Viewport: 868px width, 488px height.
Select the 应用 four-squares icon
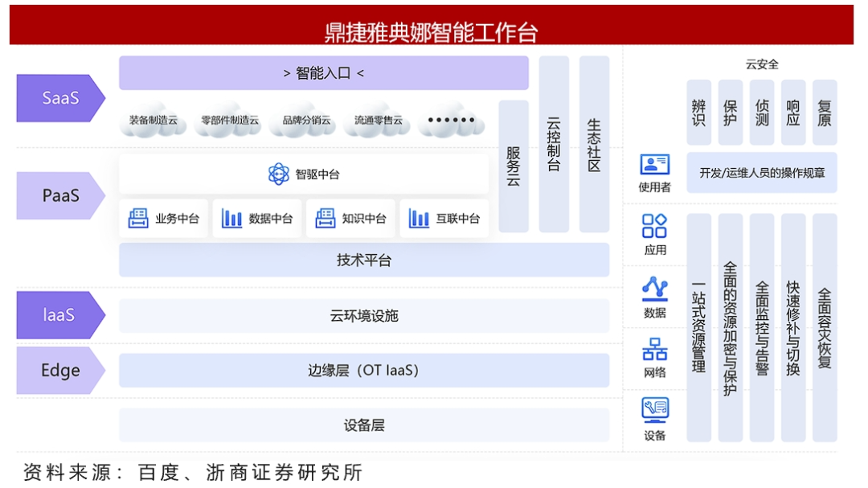tap(654, 226)
